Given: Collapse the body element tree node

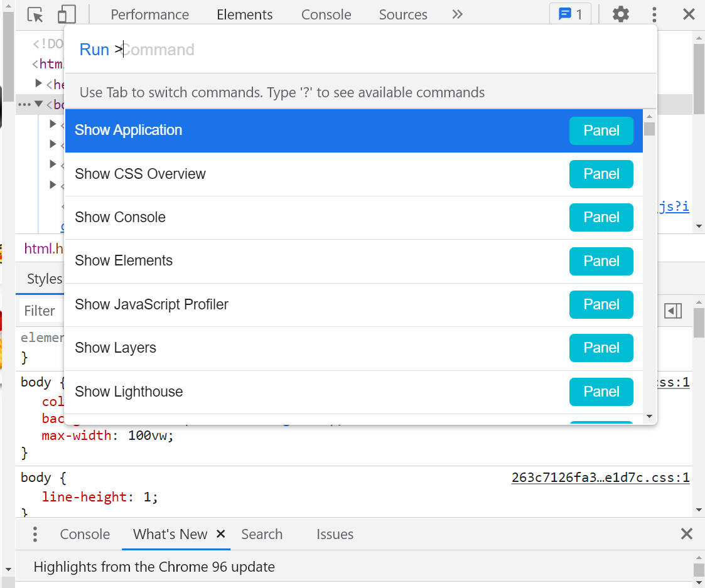Looking at the screenshot, I should [39, 104].
